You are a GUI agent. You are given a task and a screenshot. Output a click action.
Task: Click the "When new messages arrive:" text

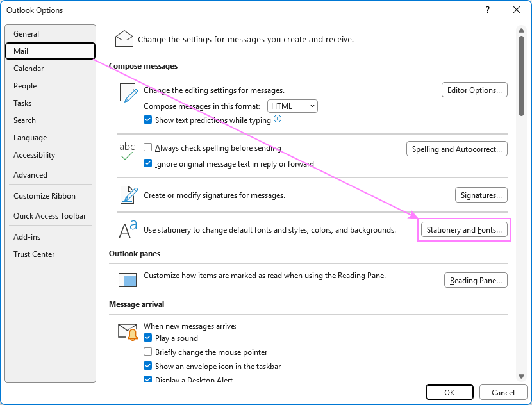190,326
